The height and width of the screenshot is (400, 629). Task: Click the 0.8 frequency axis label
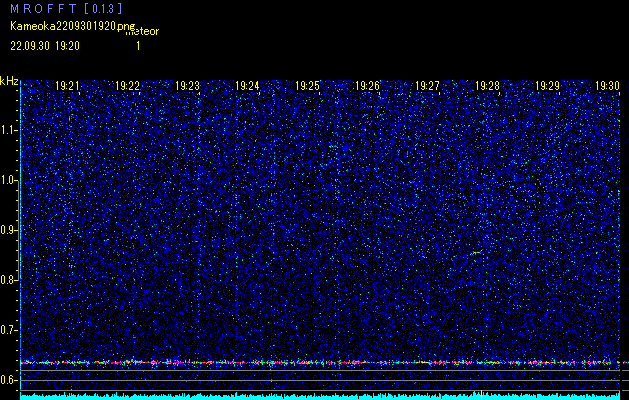(x=9, y=280)
